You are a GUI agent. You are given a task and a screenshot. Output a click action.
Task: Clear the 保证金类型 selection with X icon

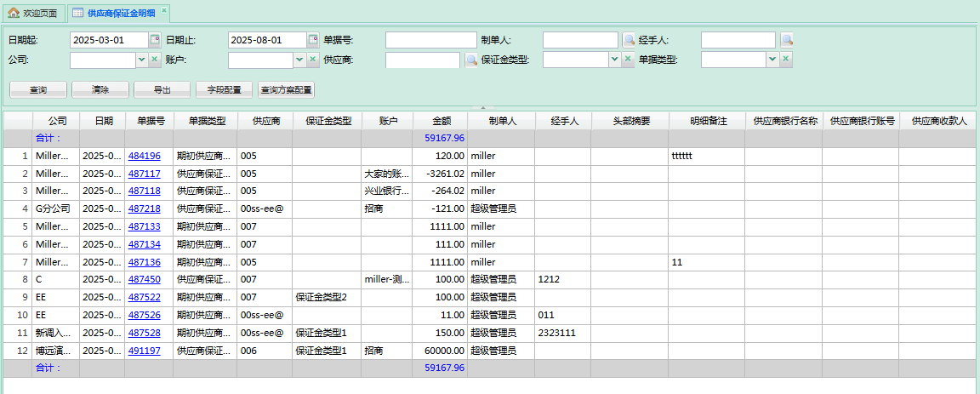628,60
